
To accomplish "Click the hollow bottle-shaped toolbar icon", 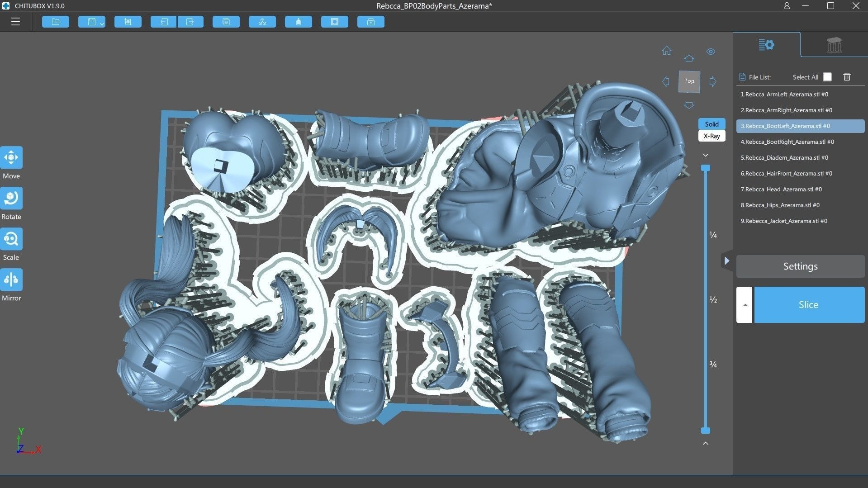I will (x=299, y=22).
